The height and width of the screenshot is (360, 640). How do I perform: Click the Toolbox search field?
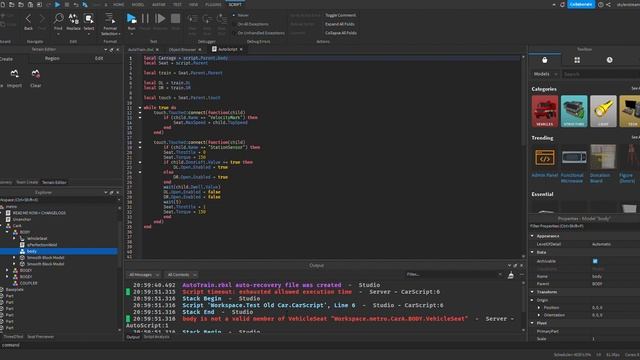(600, 74)
